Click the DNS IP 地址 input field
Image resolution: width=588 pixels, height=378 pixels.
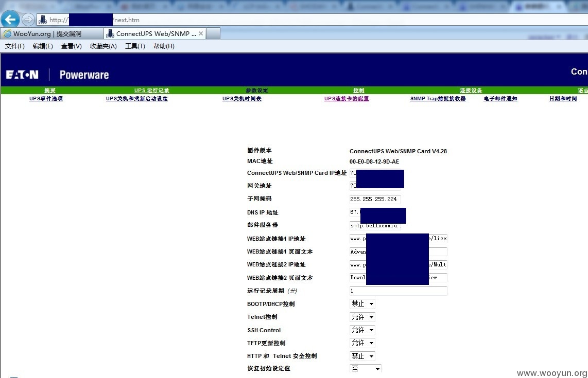click(375, 212)
